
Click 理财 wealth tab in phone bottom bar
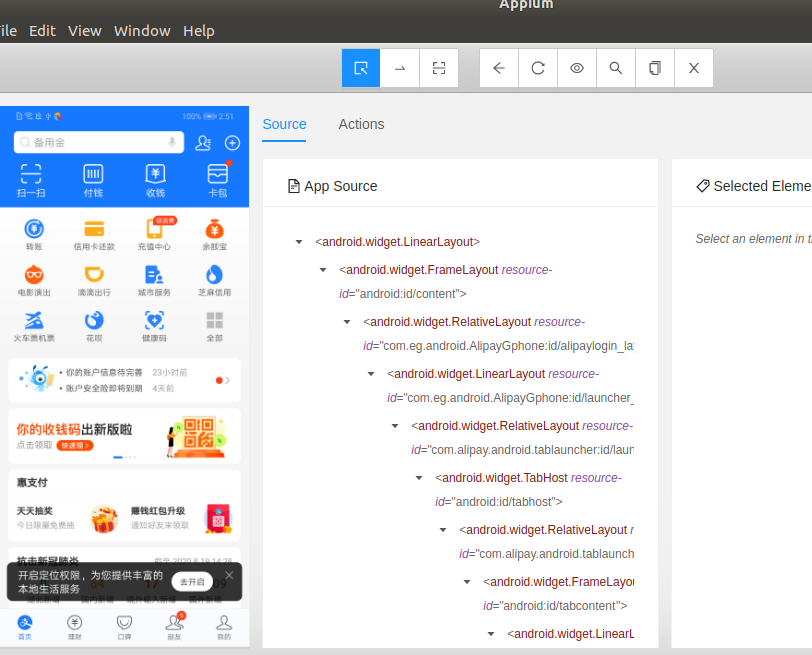coord(75,627)
